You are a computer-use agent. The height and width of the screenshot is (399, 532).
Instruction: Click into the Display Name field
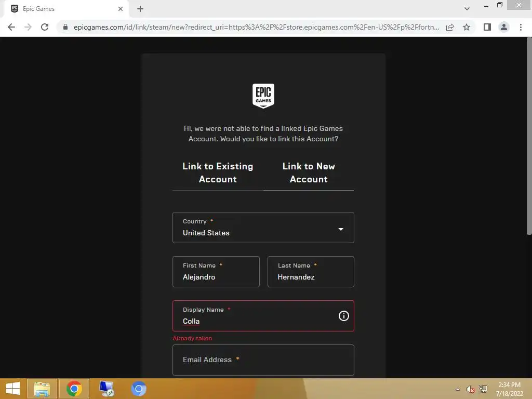[x=263, y=316]
